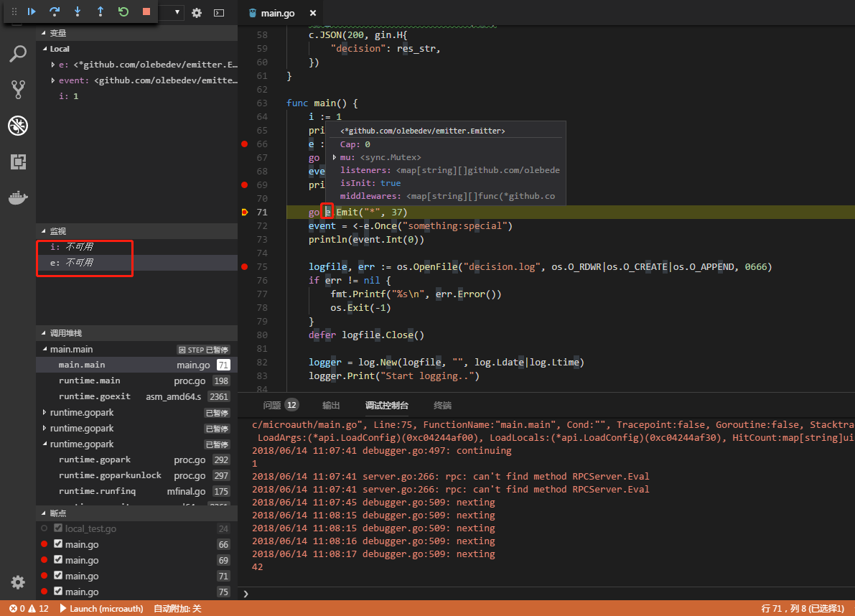
Task: Expand first runtime.gopark goroutine
Action: (45, 412)
